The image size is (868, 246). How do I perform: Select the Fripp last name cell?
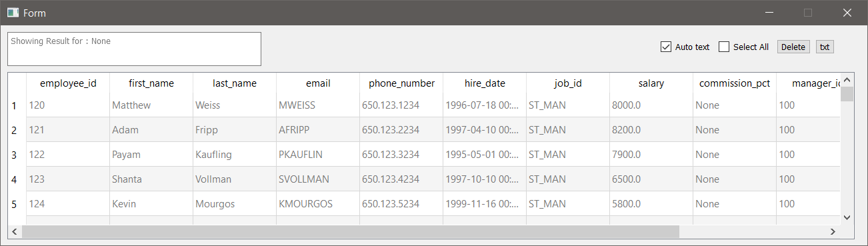tap(235, 130)
